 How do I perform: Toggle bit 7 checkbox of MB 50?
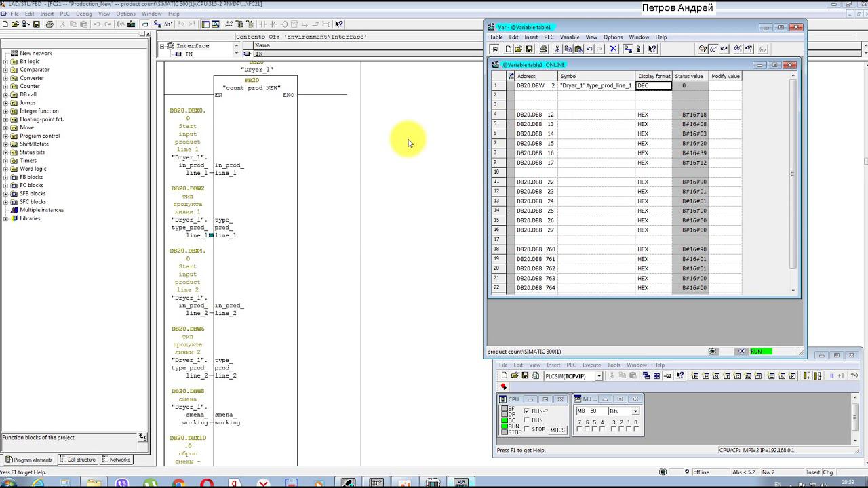[579, 429]
